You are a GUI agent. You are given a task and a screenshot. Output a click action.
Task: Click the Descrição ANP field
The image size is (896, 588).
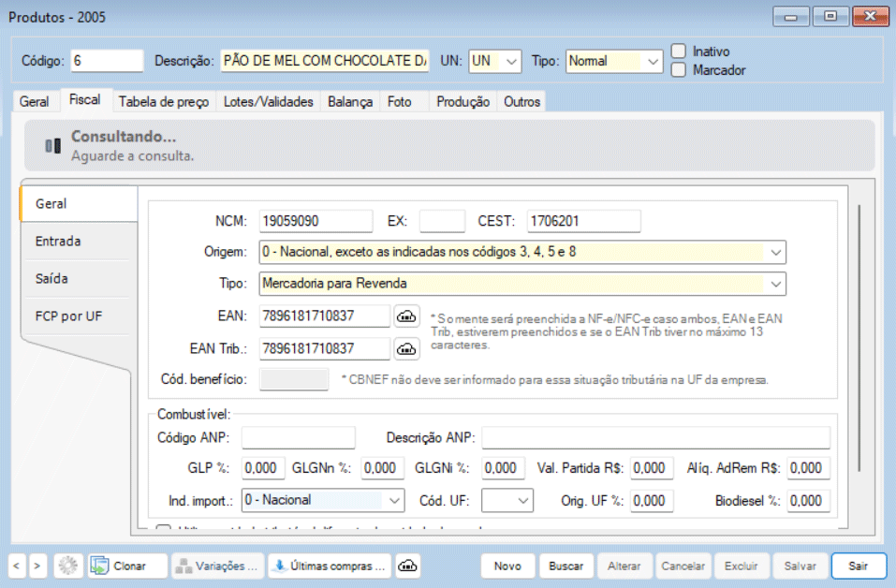(x=655, y=437)
